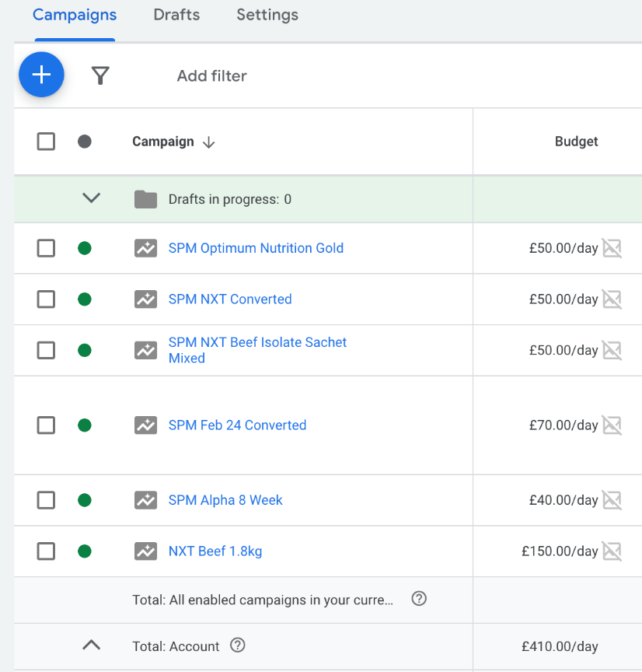Click green status dot for SPM Alpha 8 Week
Image resolution: width=642 pixels, height=672 pixels.
tap(85, 500)
